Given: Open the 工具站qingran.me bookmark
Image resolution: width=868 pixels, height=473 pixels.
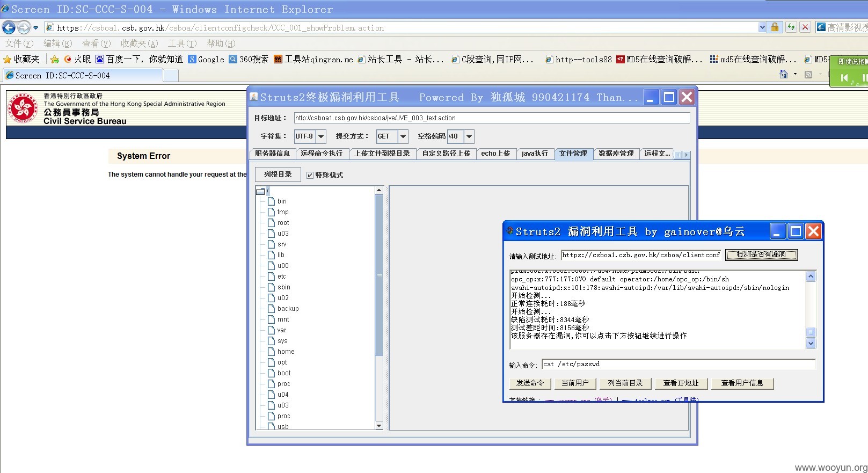Looking at the screenshot, I should click(x=313, y=59).
